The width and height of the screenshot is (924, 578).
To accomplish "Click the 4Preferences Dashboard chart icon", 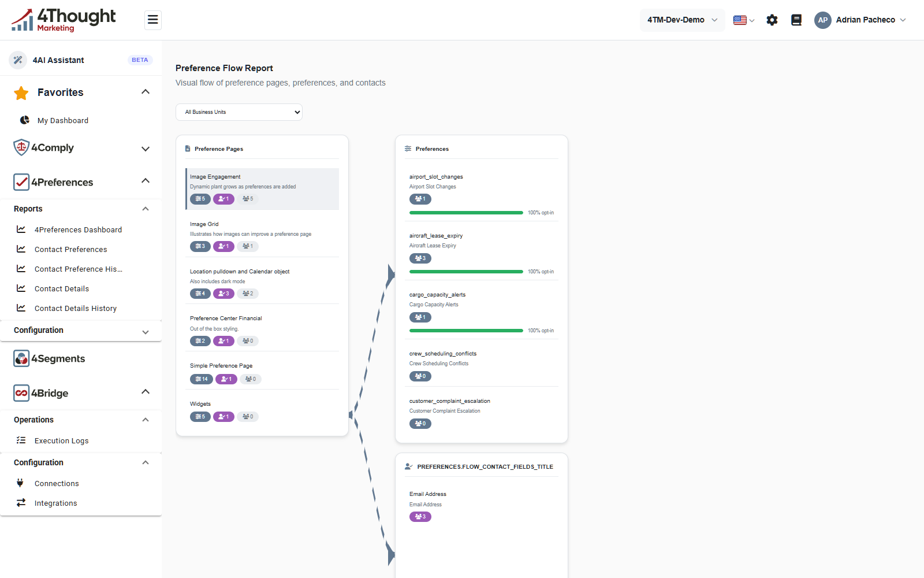I will pos(21,229).
